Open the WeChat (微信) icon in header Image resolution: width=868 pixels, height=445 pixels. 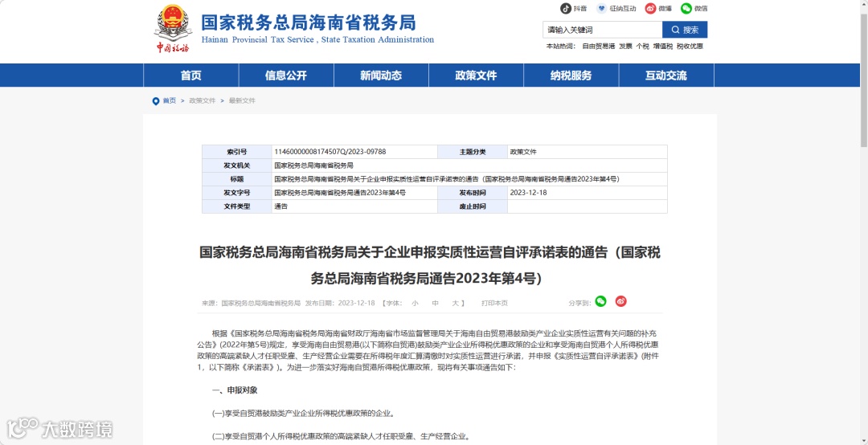click(686, 8)
